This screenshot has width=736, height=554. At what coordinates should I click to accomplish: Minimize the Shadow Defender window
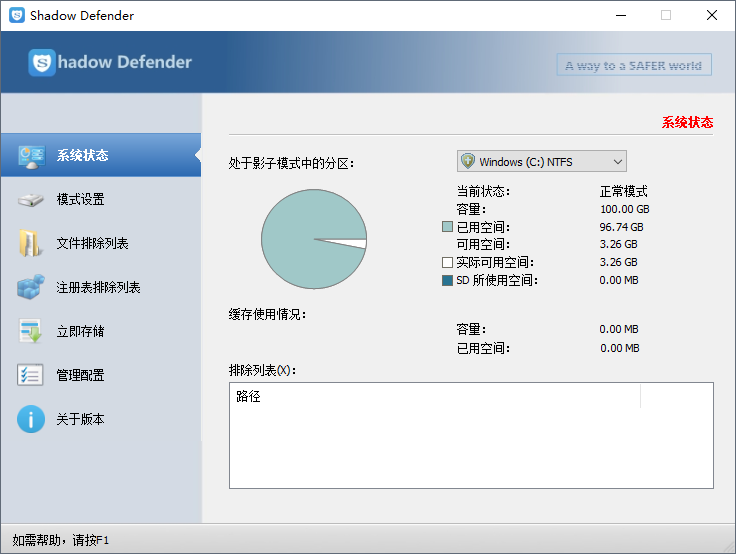pos(621,15)
